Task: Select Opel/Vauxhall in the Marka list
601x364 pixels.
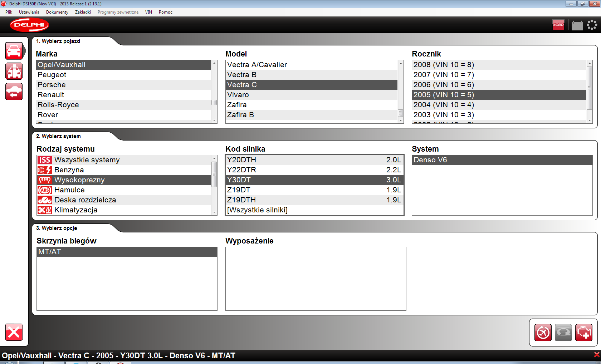Action: [x=124, y=65]
